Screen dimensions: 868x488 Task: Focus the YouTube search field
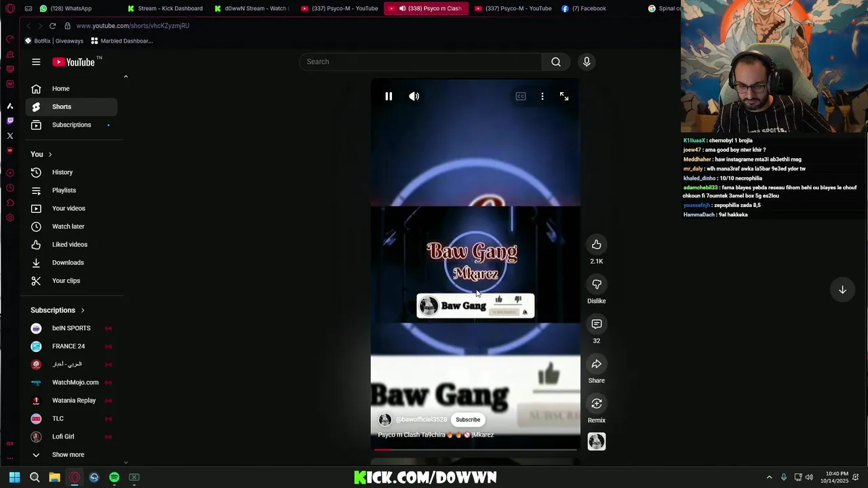tap(420, 62)
